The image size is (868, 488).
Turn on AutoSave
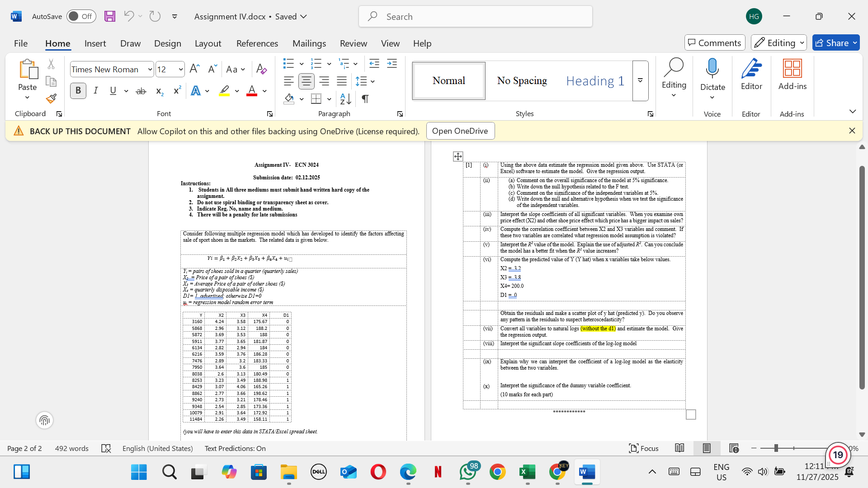(x=81, y=16)
